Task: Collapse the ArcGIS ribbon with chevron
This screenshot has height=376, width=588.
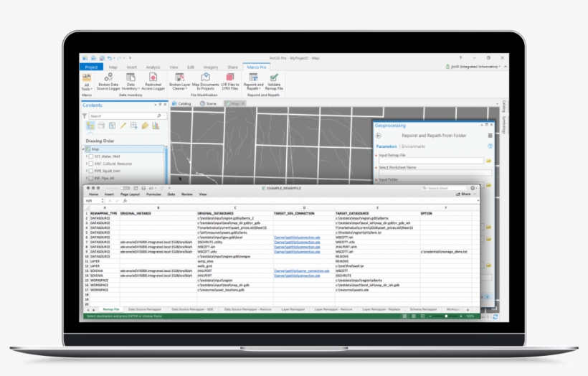Action: click(x=505, y=67)
